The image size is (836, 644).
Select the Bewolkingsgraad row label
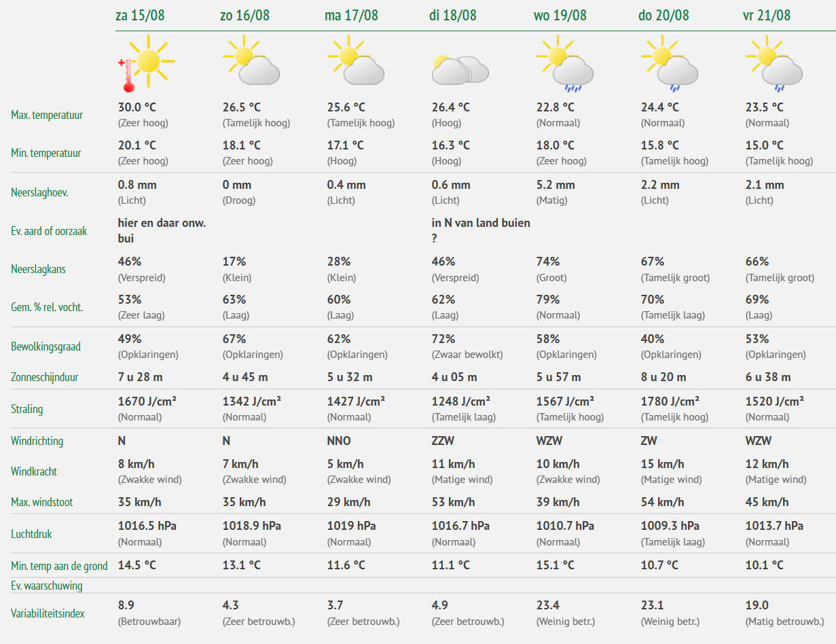pos(46,346)
